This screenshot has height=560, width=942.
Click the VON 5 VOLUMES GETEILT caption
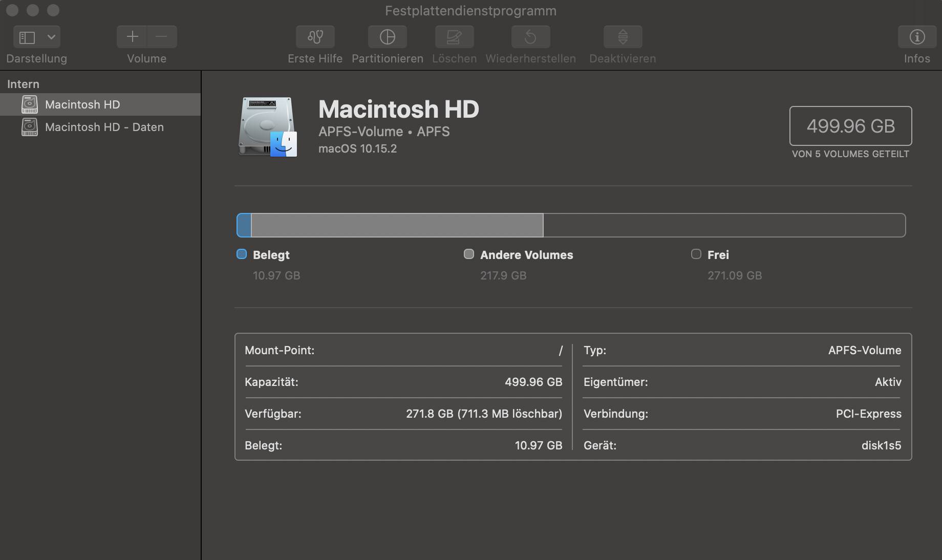pos(851,154)
